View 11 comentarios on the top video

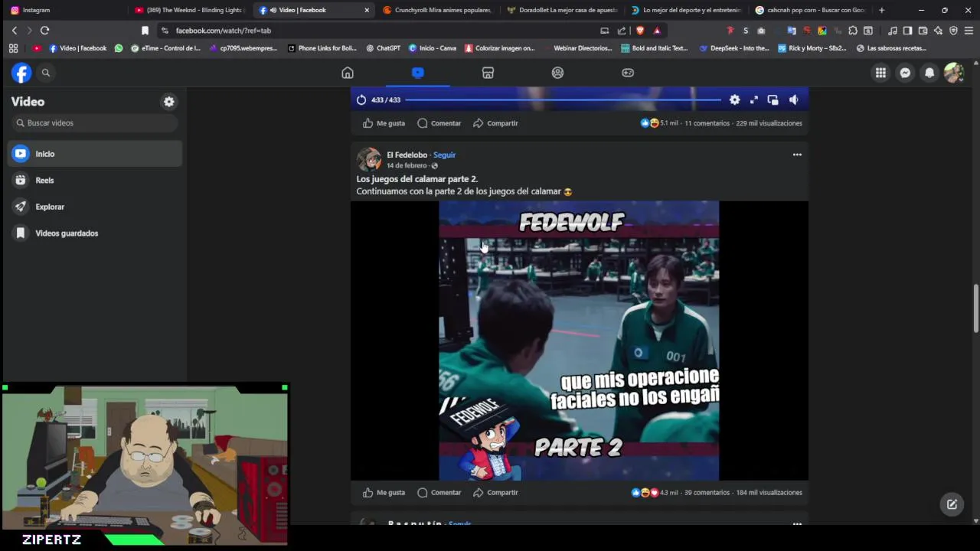tap(707, 123)
